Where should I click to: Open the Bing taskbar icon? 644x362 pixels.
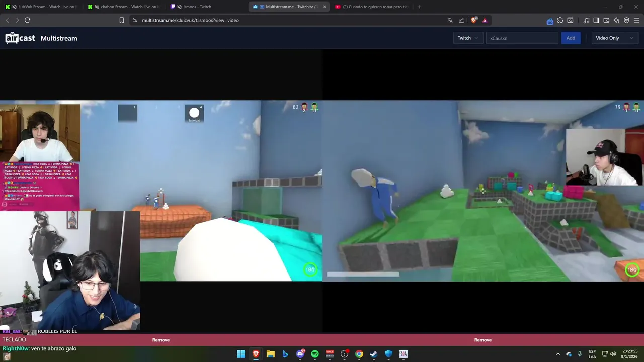285,354
